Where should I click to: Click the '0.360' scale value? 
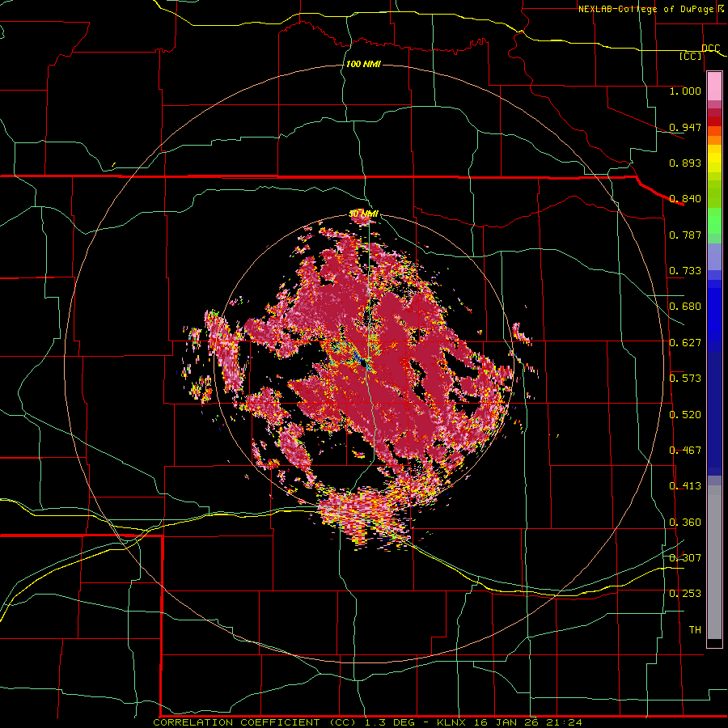(685, 523)
